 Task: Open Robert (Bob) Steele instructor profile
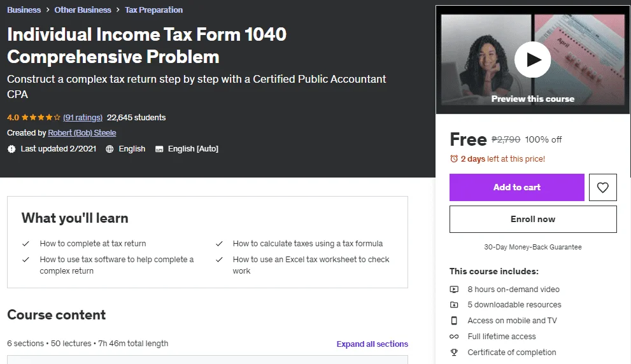click(82, 133)
